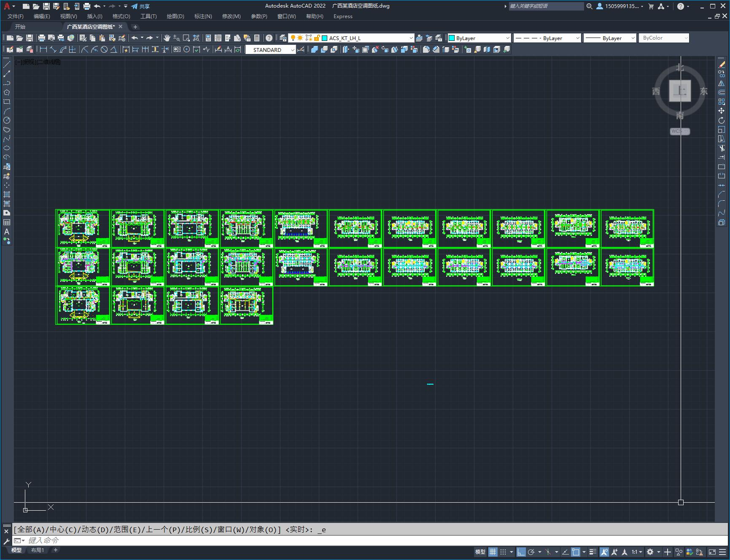Select the Mirror tool on modify toolbar

point(722,83)
